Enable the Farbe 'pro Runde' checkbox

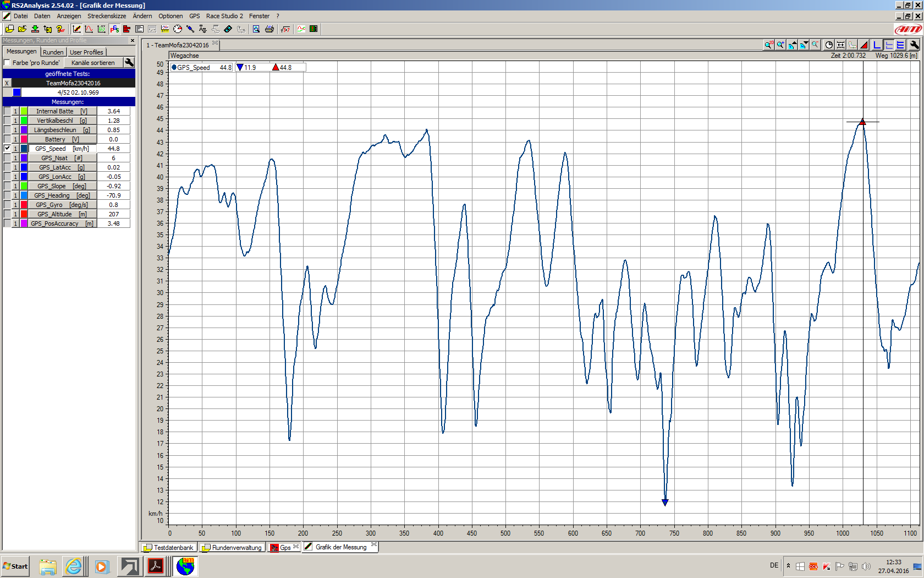point(8,63)
